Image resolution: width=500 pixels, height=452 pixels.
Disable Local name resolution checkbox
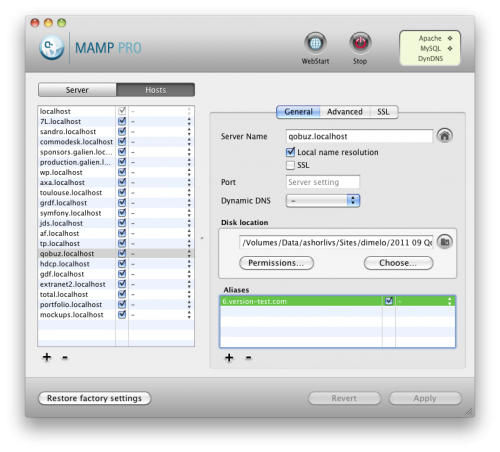(290, 152)
